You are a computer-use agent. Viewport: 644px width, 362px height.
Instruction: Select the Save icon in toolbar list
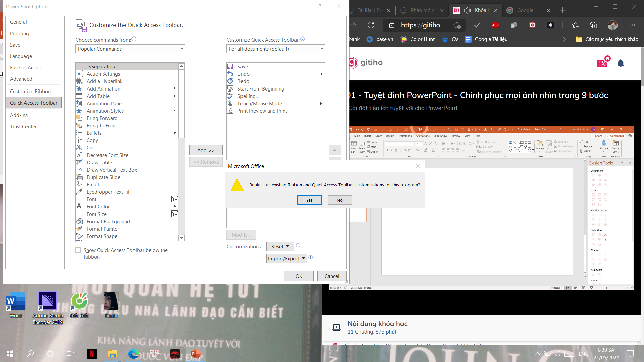tap(230, 66)
